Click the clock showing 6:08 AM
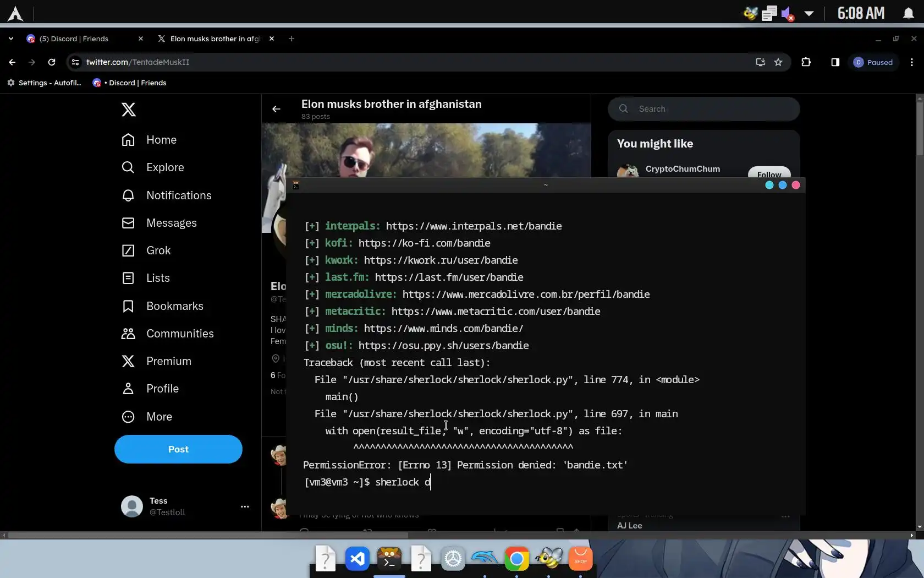Viewport: 924px width, 578px height. (861, 13)
